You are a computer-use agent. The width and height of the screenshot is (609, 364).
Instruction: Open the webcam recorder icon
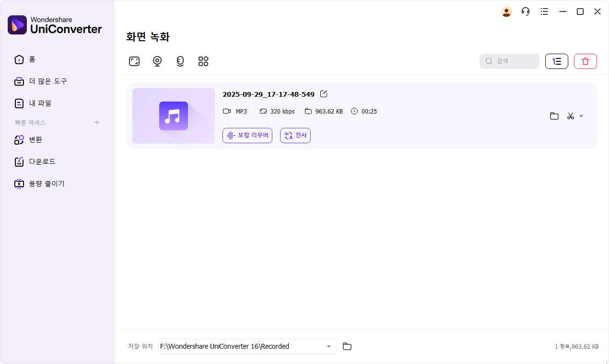point(157,61)
